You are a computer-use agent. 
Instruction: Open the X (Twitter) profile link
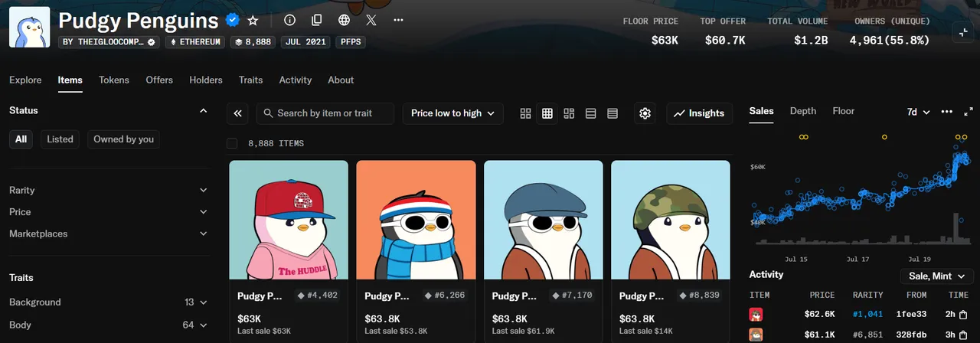point(371,20)
